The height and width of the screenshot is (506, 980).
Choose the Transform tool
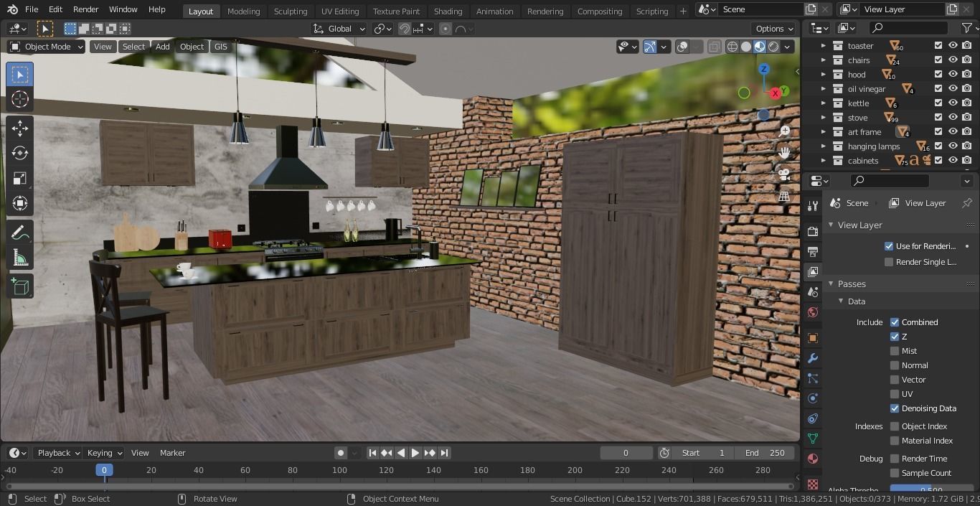click(20, 203)
